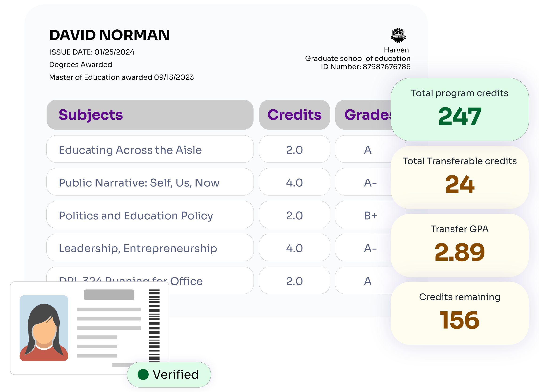Screen dimensions: 539x392
Task: Click the gray title placeholder on ID card
Action: 109,295
